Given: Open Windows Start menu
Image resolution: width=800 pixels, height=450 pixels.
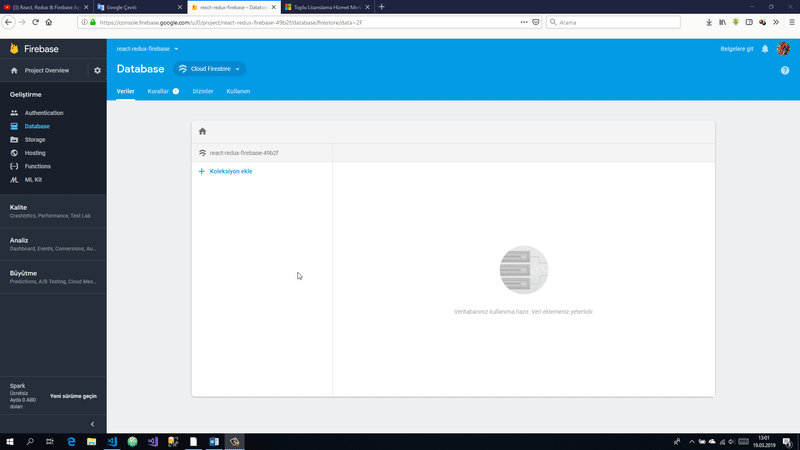Looking at the screenshot, I should [x=10, y=441].
